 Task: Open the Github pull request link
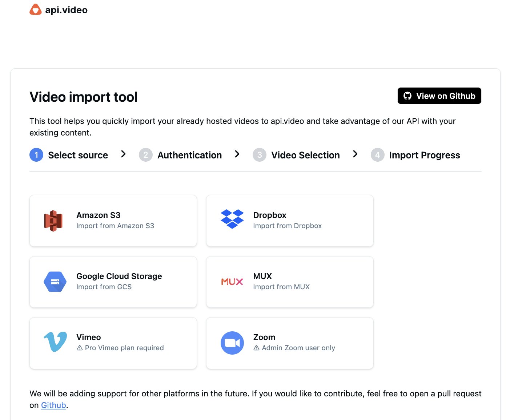(x=53, y=405)
